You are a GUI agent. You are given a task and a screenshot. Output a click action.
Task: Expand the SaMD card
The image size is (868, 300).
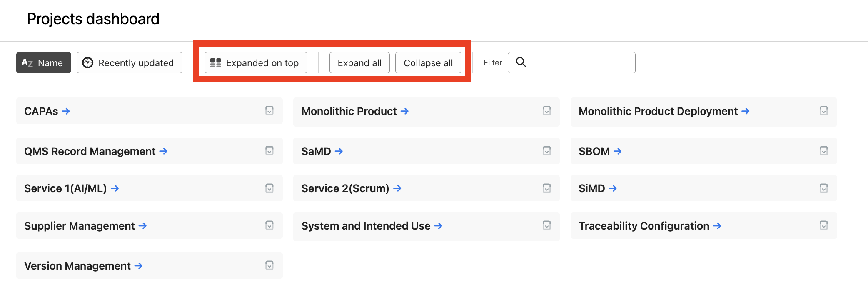click(547, 151)
